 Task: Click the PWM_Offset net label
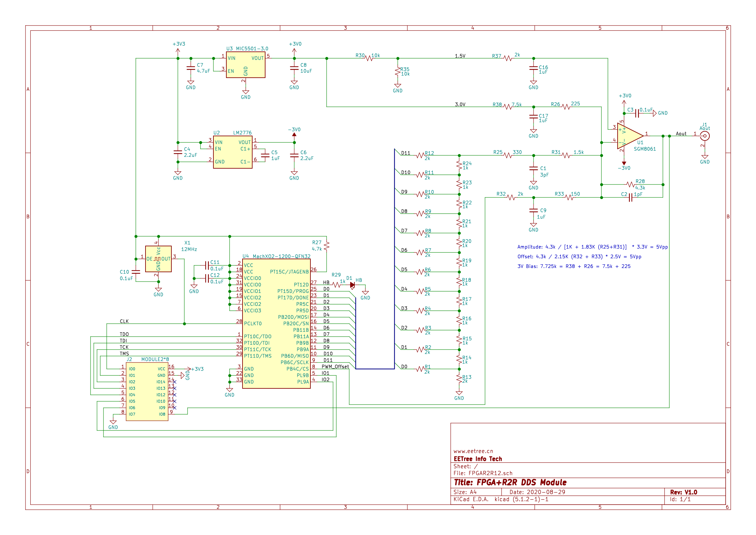pos(335,367)
